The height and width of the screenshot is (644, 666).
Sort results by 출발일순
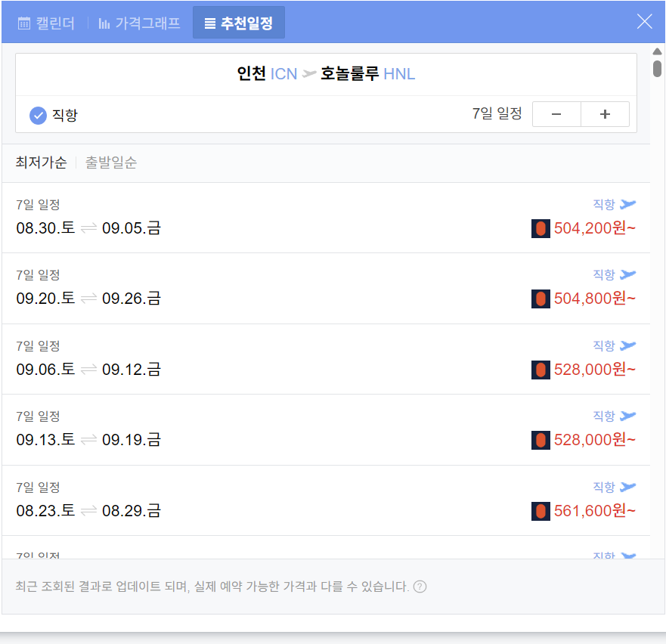(111, 163)
